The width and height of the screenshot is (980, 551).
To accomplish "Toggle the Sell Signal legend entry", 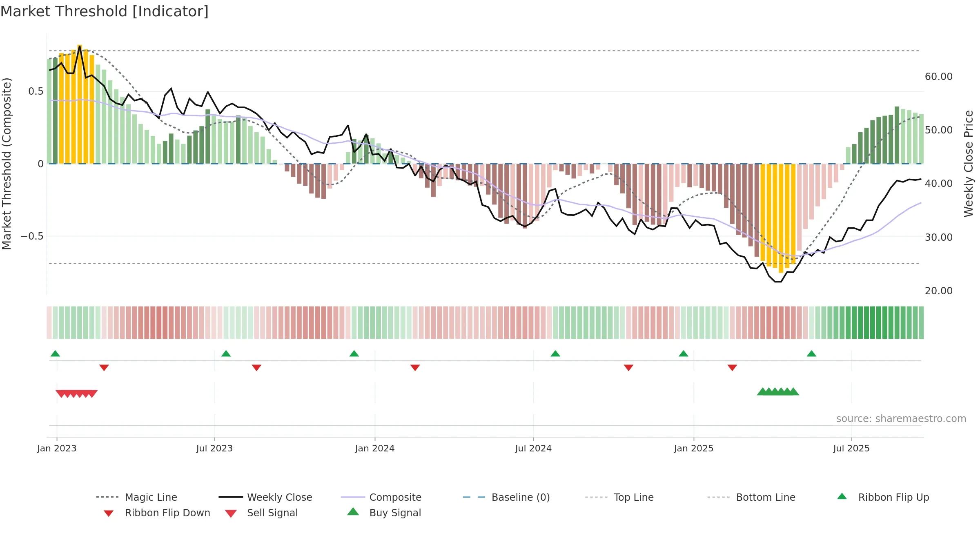I will (x=261, y=513).
